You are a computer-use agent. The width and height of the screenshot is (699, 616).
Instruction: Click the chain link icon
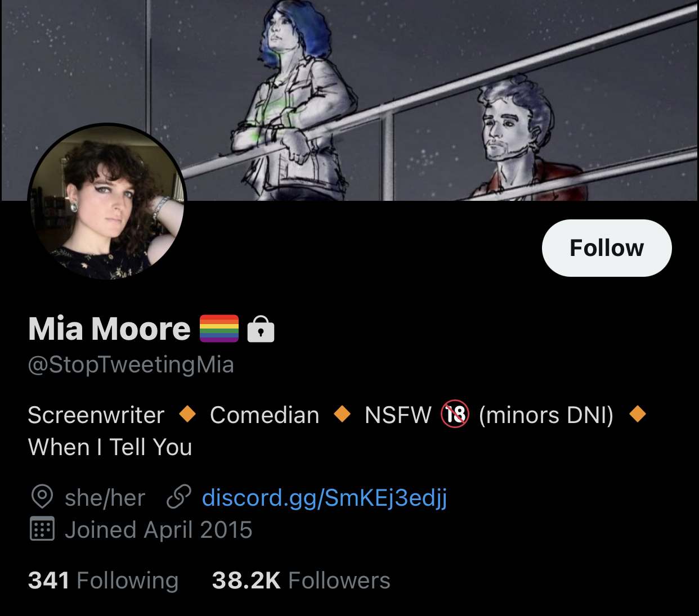tap(179, 497)
